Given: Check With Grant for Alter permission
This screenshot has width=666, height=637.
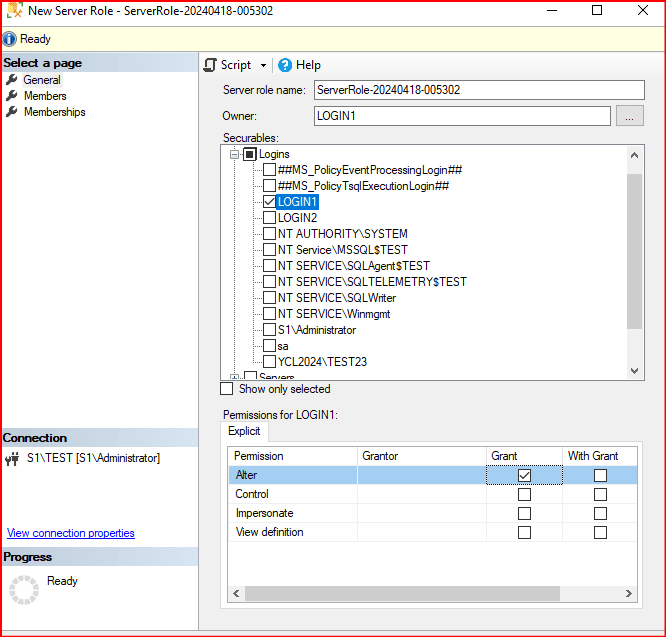Looking at the screenshot, I should pos(600,476).
